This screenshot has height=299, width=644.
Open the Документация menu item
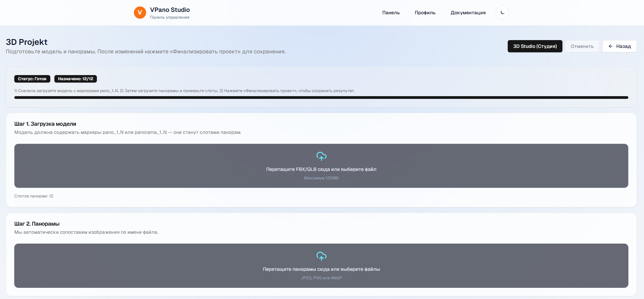point(468,13)
